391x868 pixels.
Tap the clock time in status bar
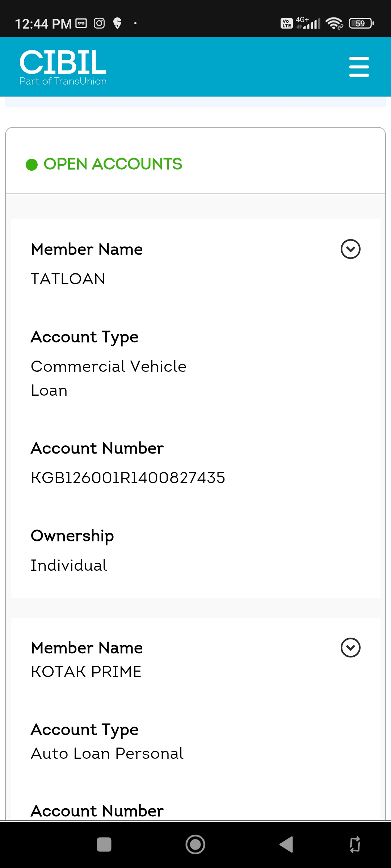43,24
